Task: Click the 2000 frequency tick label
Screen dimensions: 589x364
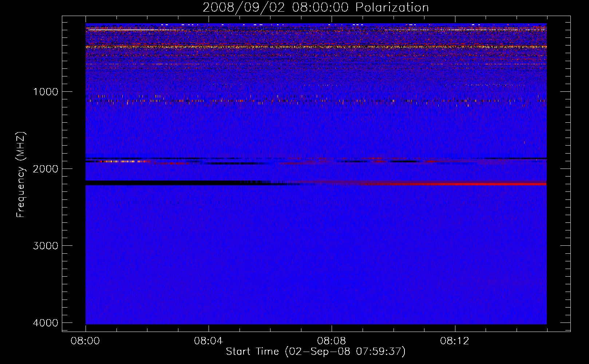Action: click(46, 169)
